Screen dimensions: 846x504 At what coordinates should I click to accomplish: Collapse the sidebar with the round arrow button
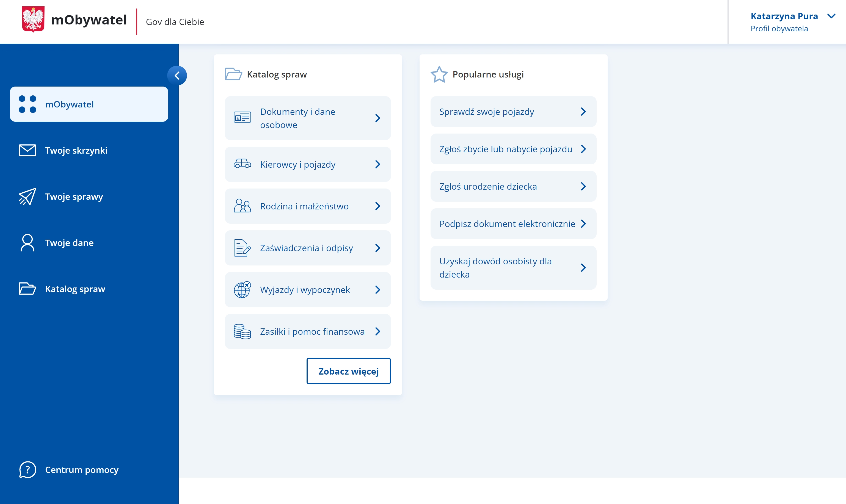177,75
